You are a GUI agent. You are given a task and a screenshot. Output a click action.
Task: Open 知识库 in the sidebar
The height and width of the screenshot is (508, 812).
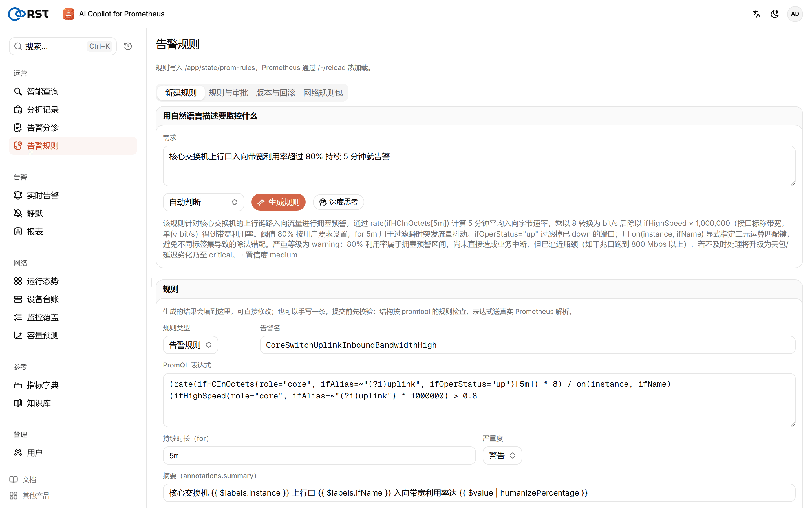pos(73,403)
